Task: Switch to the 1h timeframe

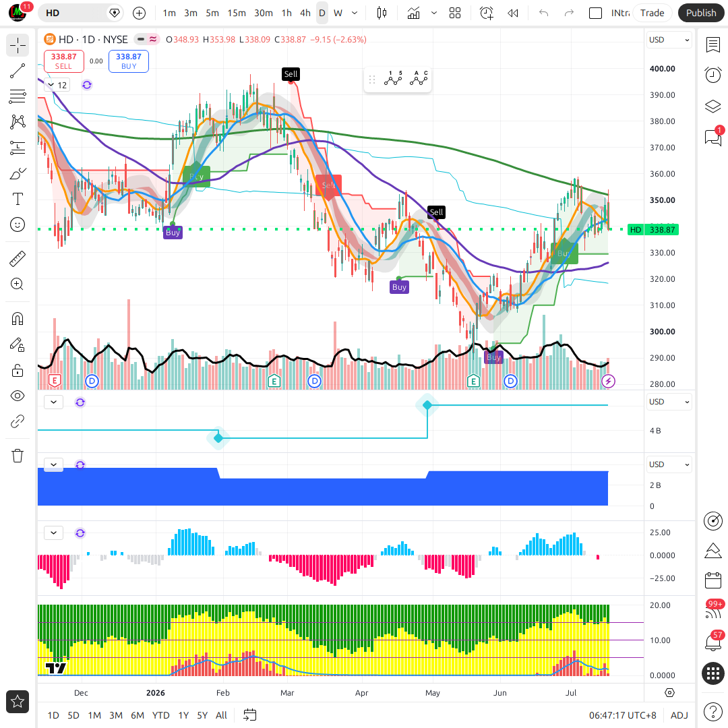Action: pos(286,13)
